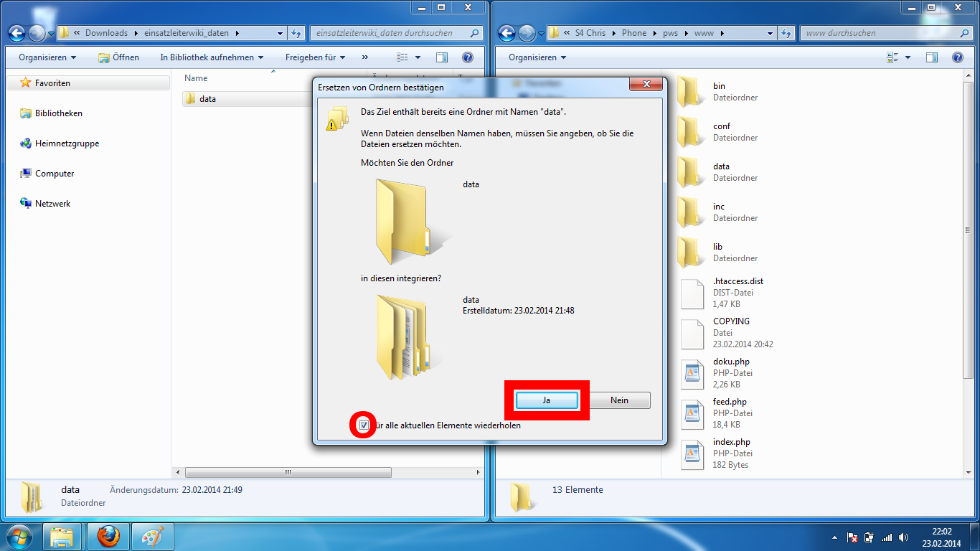Select the conf folder icon
This screenshot has width=980, height=551.
(x=692, y=132)
